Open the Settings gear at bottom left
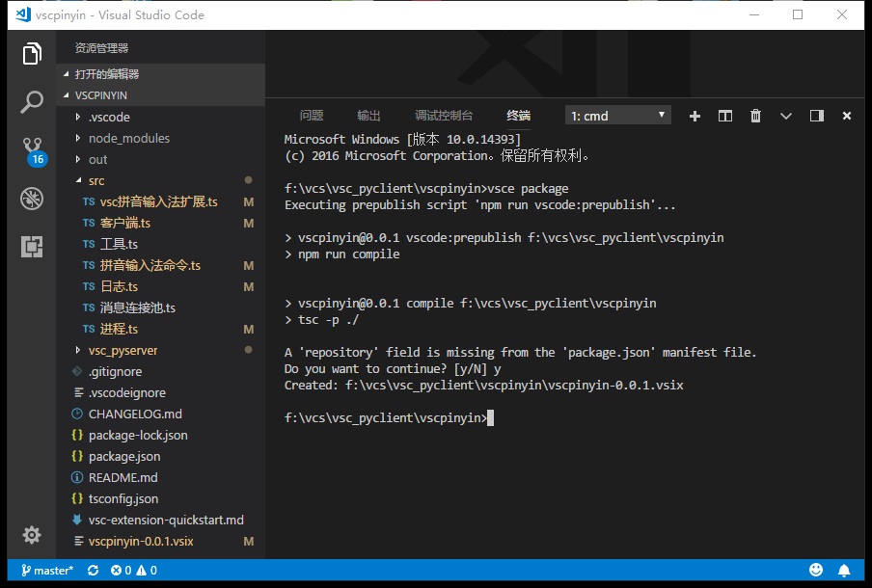 [x=32, y=535]
